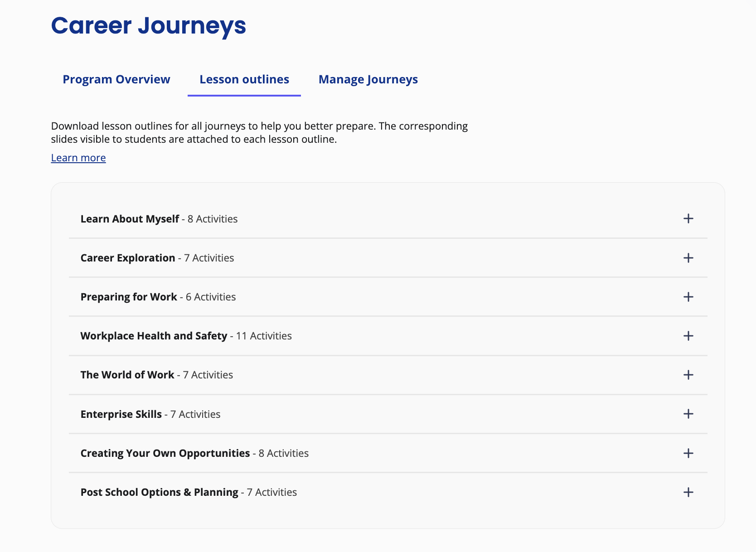Click the Post School Options & Planning title
This screenshot has width=756, height=552.
[x=159, y=492]
